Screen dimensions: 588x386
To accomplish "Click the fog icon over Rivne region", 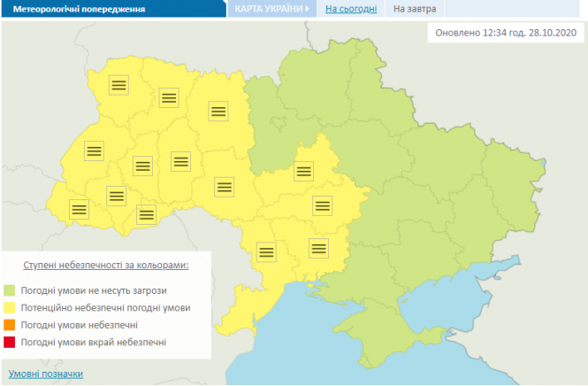I will click(x=170, y=97).
